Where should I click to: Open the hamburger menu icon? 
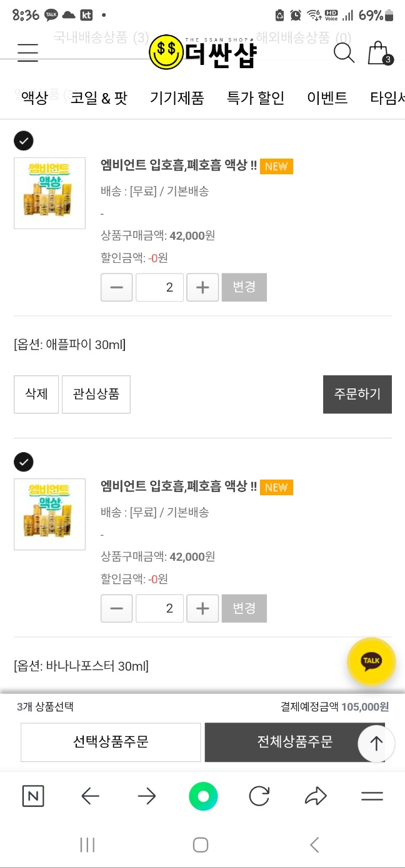pyautogui.click(x=27, y=53)
